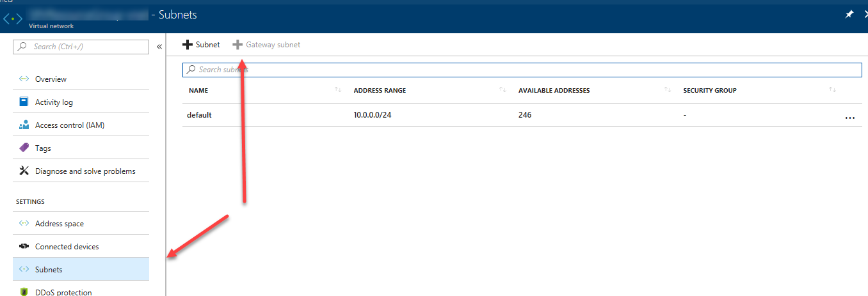
Task: Select Subnets in the settings menu
Action: [x=49, y=270]
